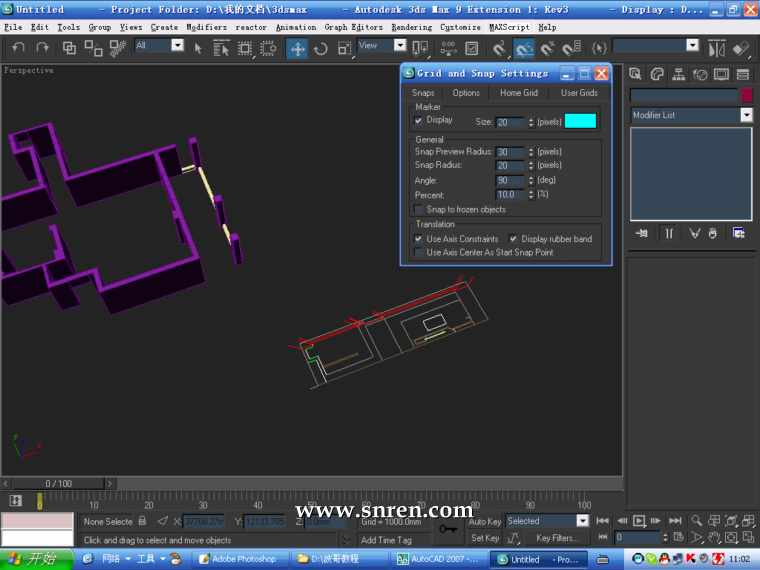Switch to the Home Grid tab
The image size is (760, 570).
(x=518, y=93)
